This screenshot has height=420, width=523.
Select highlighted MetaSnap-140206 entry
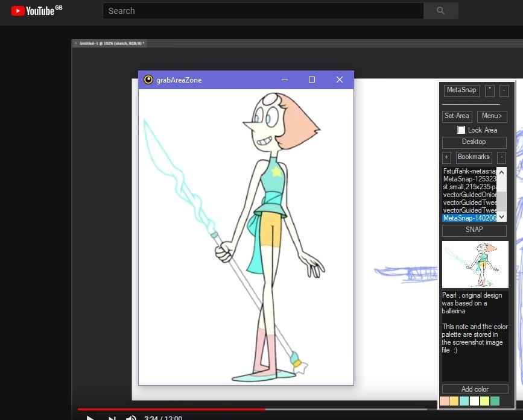(x=469, y=218)
